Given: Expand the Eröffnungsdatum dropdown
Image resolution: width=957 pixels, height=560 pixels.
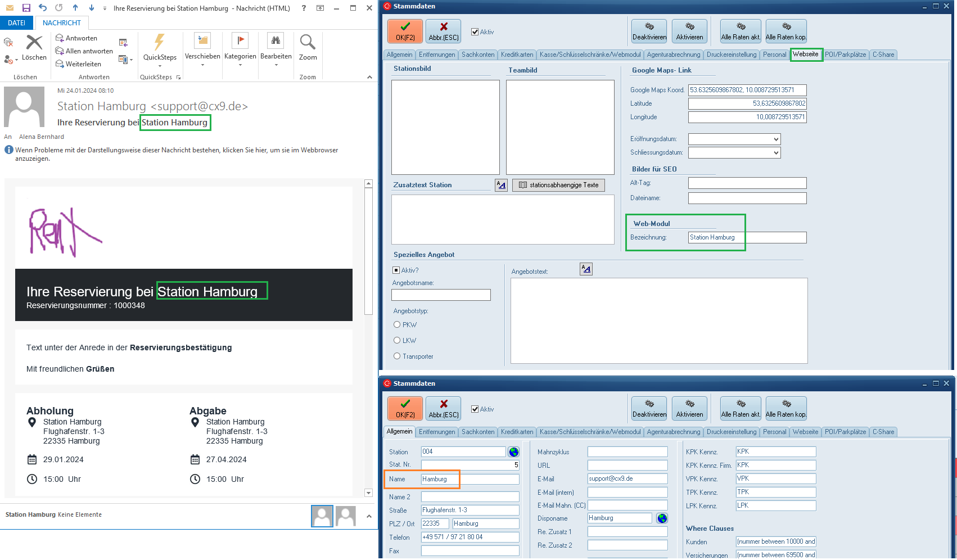Looking at the screenshot, I should pos(776,139).
